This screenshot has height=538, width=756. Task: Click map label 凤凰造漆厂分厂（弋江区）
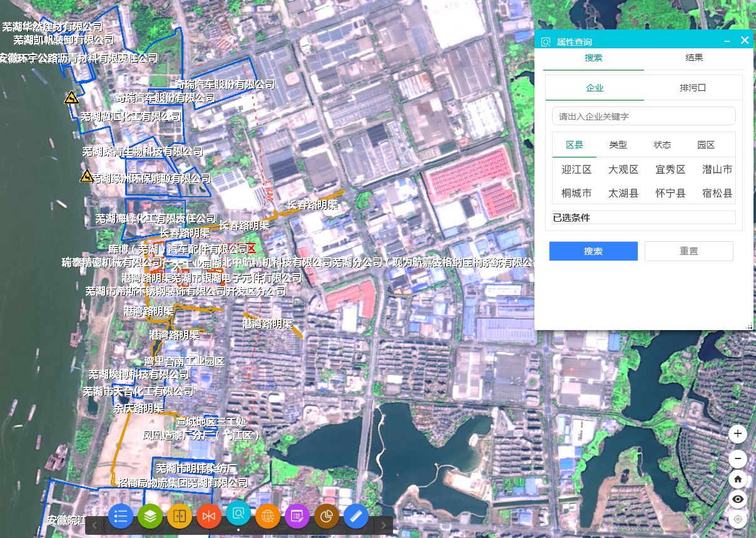(201, 435)
